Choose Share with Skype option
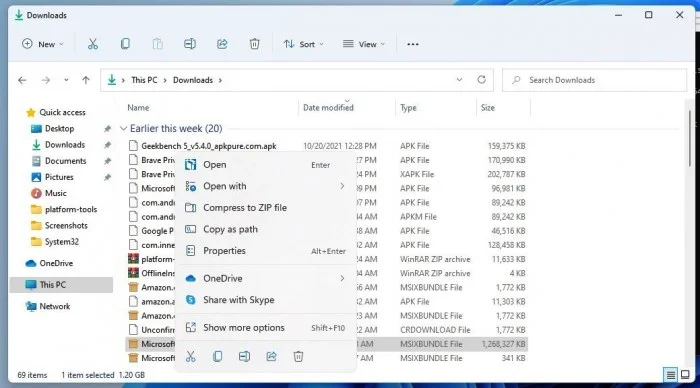Screen dimensions: 700x388 click(266, 300)
